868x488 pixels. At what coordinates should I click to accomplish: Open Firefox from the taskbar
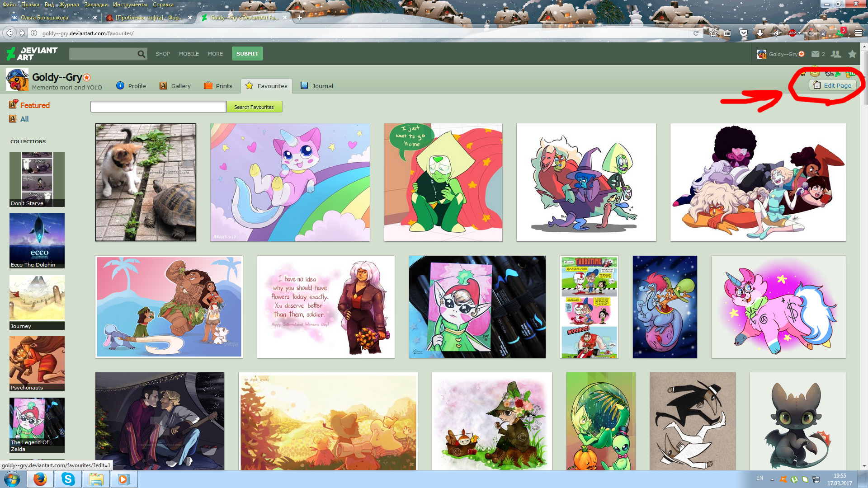pos(40,479)
